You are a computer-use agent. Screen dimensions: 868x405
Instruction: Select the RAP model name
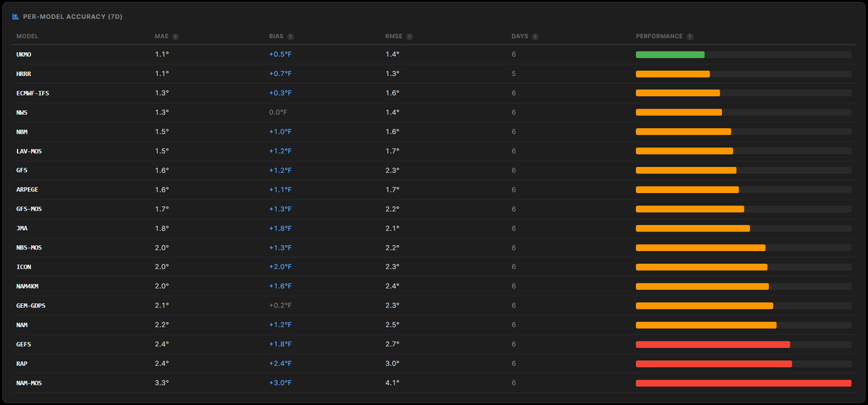tap(22, 363)
